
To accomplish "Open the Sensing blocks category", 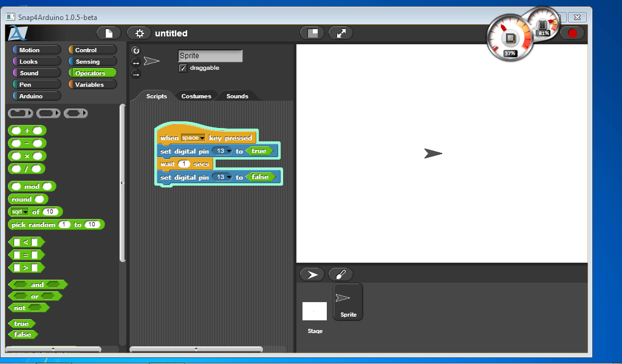I will (92, 61).
